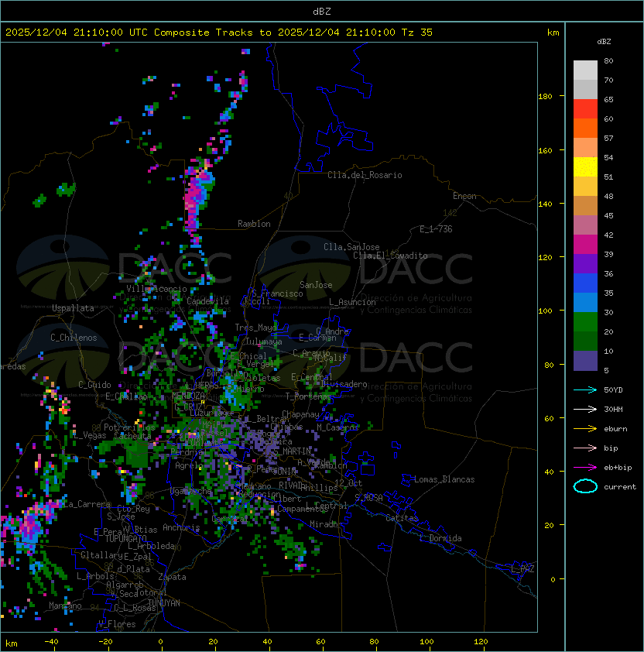Click the G_Andre place label
The height and width of the screenshot is (652, 644).
coord(332,331)
